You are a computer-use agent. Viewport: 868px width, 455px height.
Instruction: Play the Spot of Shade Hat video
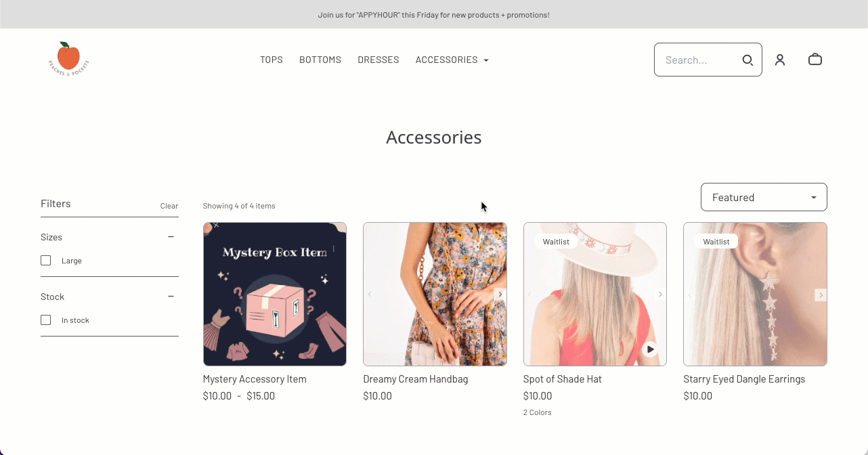(650, 349)
